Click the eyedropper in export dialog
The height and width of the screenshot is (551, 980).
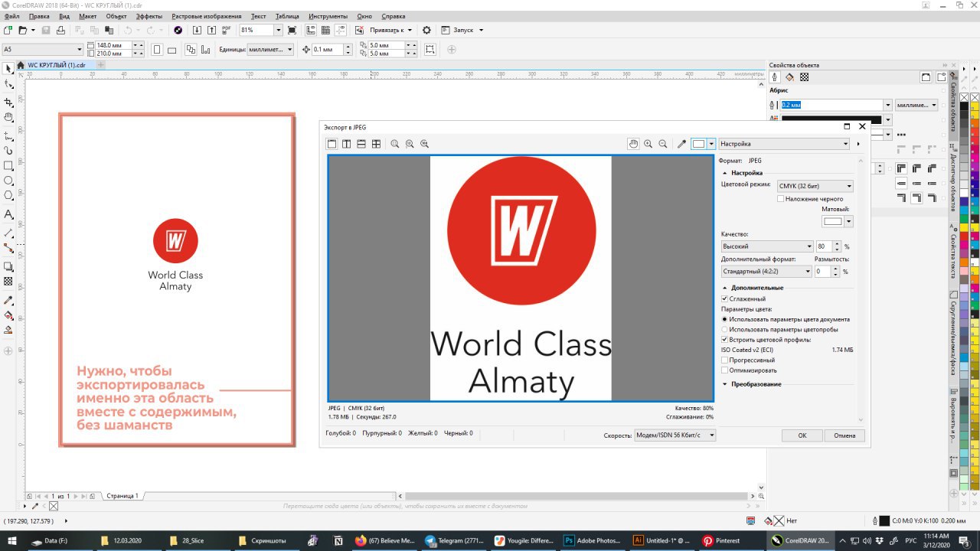tap(681, 144)
